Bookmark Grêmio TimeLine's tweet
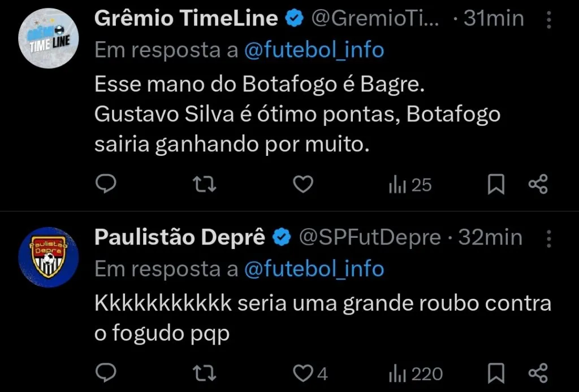 coord(496,184)
